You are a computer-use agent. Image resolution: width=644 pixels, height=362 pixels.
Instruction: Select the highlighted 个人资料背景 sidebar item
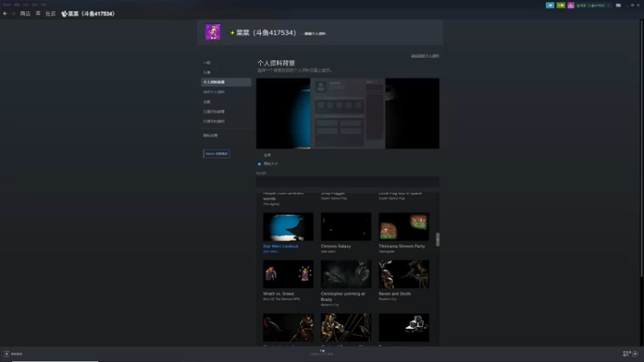pos(226,82)
